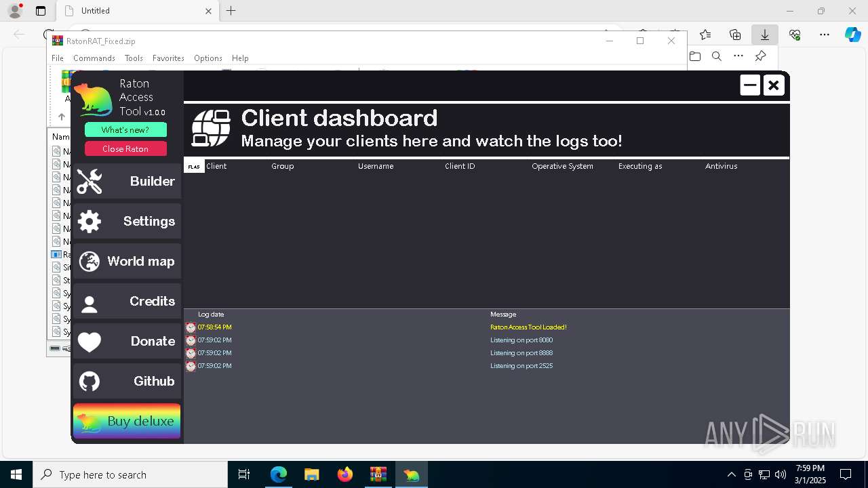Click the Client dashboard globe icon
Image resolution: width=868 pixels, height=488 pixels.
[211, 128]
